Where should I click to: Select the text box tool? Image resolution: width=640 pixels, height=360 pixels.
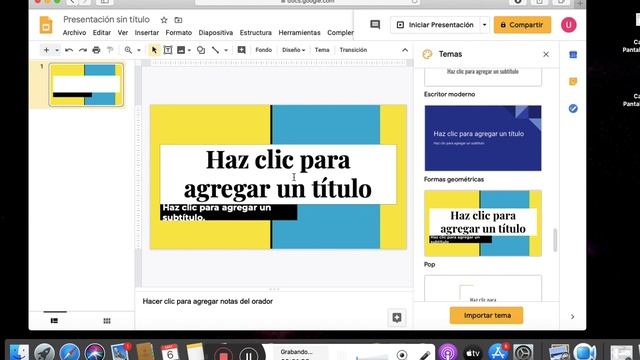(x=168, y=50)
